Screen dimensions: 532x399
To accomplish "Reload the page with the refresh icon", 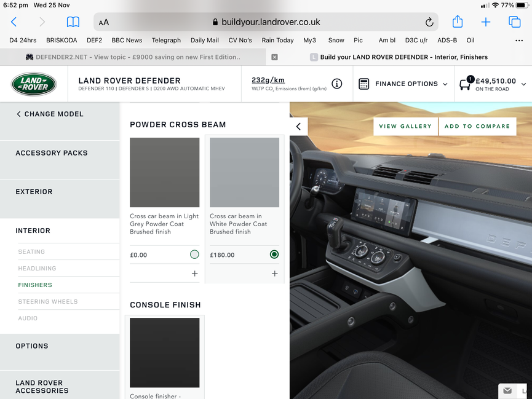I will [429, 22].
